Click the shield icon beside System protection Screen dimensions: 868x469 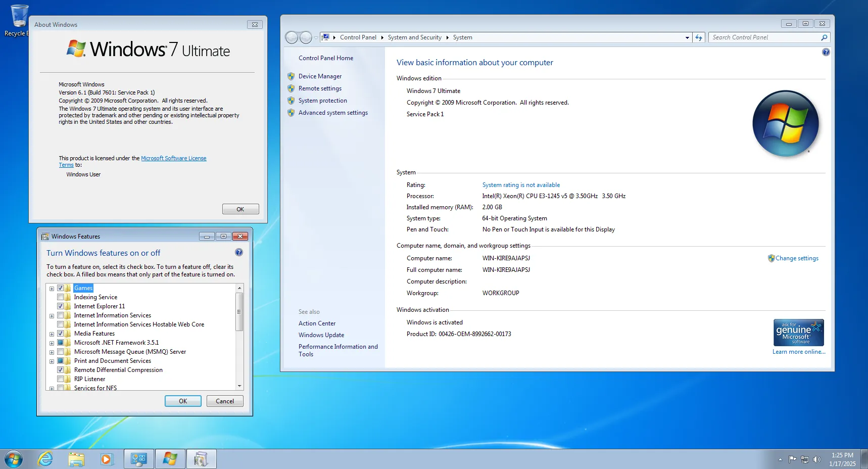pos(291,101)
